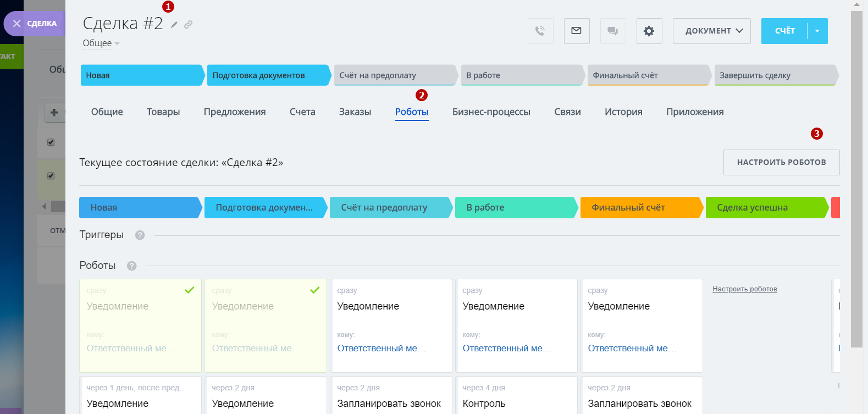Click the pencil edit icon beside Сделка #2
This screenshot has width=868, height=414.
174,25
